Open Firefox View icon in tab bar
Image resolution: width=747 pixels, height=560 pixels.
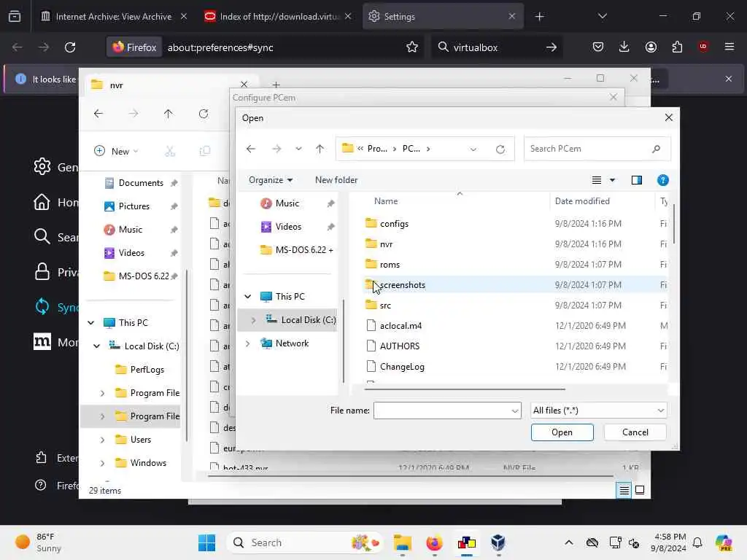15,17
